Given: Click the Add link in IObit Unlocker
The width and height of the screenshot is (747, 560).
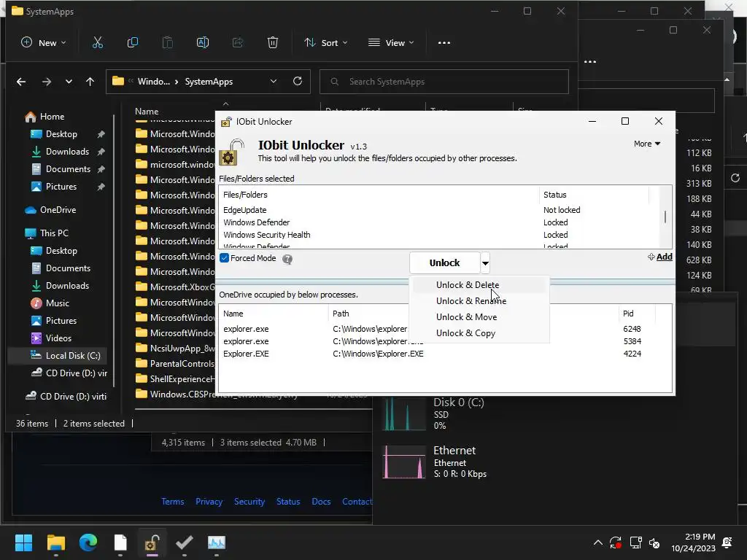Looking at the screenshot, I should (x=659, y=257).
